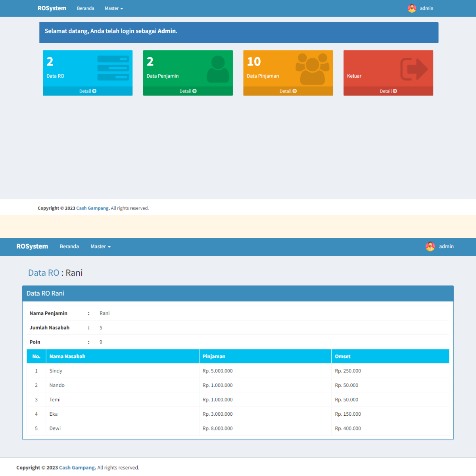This screenshot has height=476, width=476.
Task: Click the Jumlah Nasabah label
Action: point(50,328)
